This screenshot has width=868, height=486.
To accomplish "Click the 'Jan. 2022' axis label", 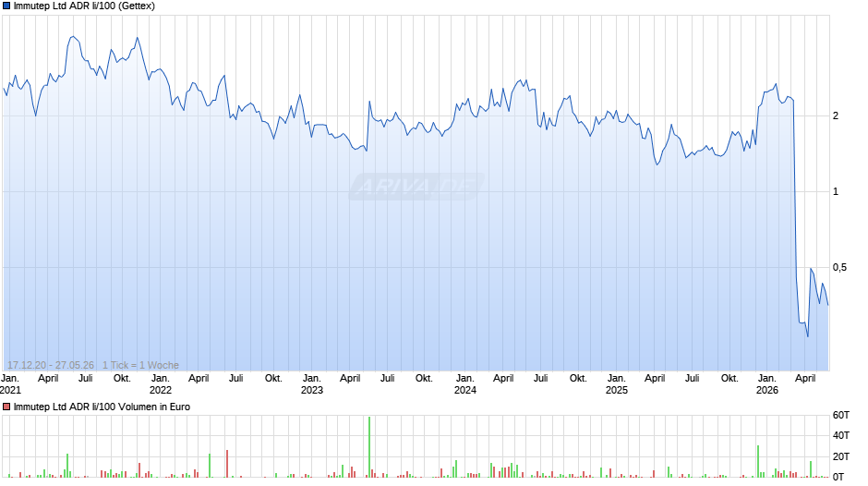I will click(x=161, y=384).
